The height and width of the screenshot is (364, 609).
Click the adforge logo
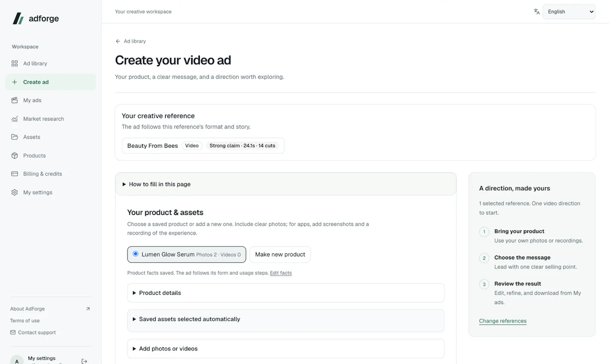pyautogui.click(x=35, y=18)
